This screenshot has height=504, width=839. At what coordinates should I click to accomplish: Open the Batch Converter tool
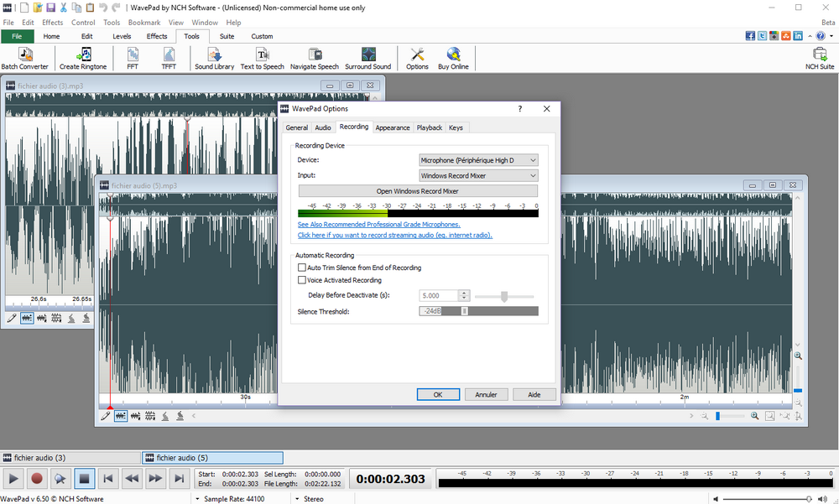tap(25, 58)
